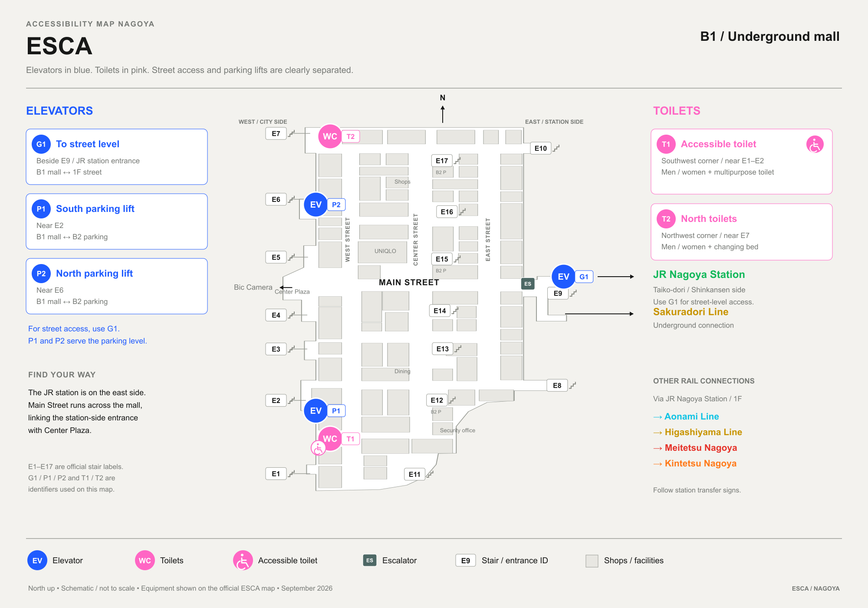
Task: Follow the Kintetsu Nagoya link
Action: point(695,463)
